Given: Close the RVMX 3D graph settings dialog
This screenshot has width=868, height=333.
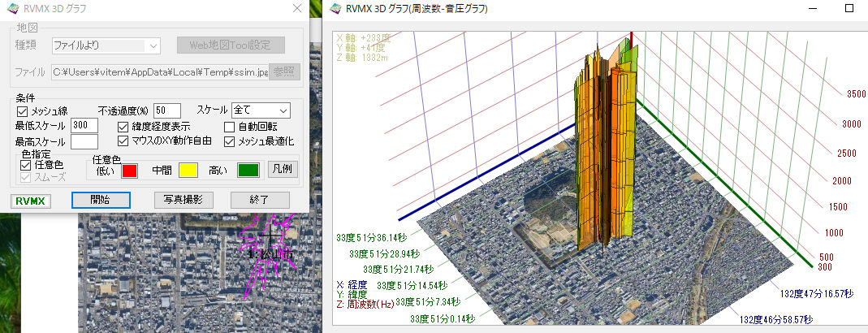Looking at the screenshot, I should [296, 9].
